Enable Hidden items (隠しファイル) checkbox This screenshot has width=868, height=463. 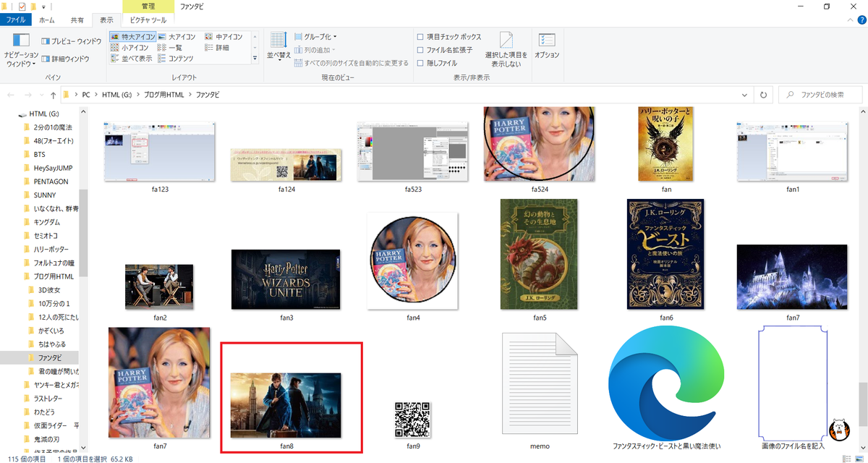coord(437,63)
